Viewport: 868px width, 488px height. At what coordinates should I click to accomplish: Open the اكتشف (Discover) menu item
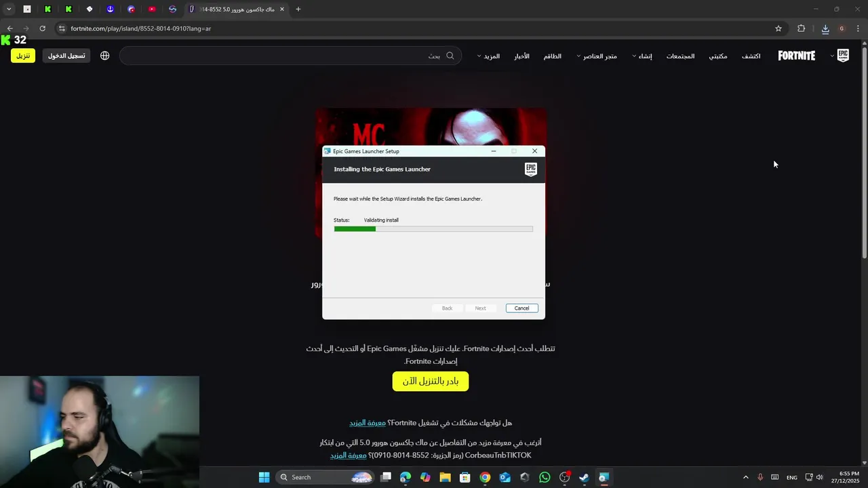[x=751, y=56]
